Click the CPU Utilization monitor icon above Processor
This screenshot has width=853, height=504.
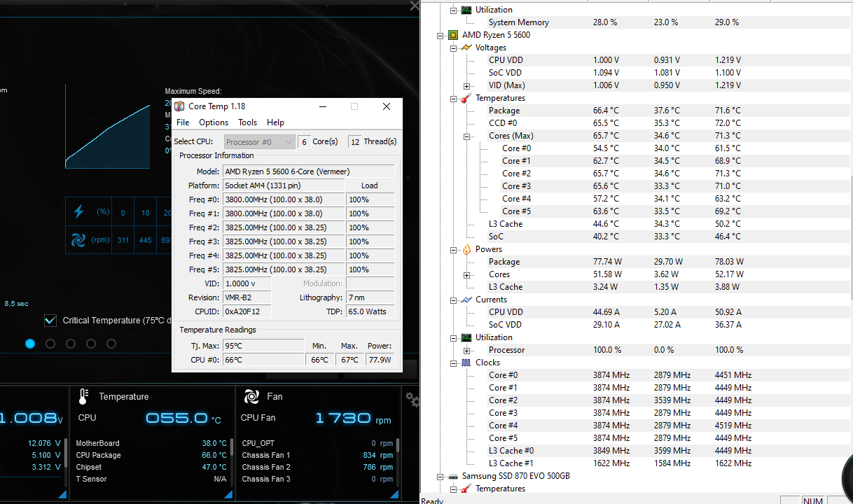pos(466,337)
